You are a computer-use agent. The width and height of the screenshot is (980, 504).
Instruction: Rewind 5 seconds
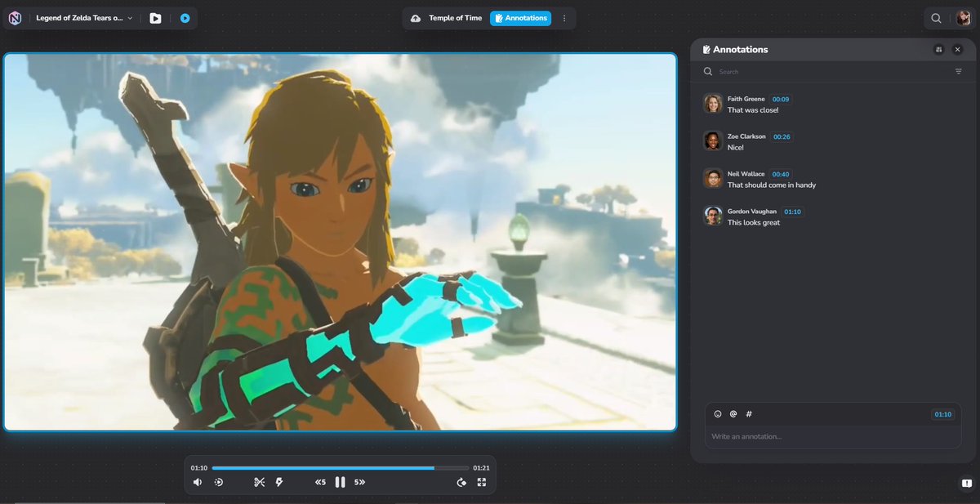tap(320, 483)
